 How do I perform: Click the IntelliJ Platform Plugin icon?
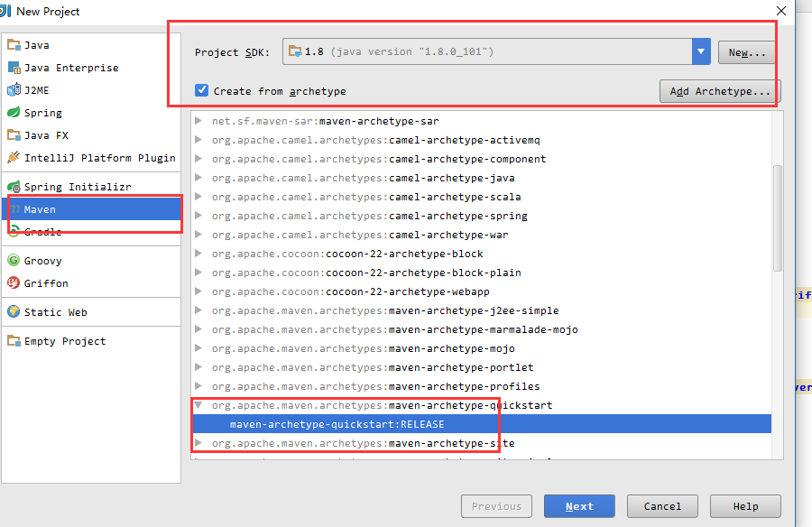pos(14,158)
